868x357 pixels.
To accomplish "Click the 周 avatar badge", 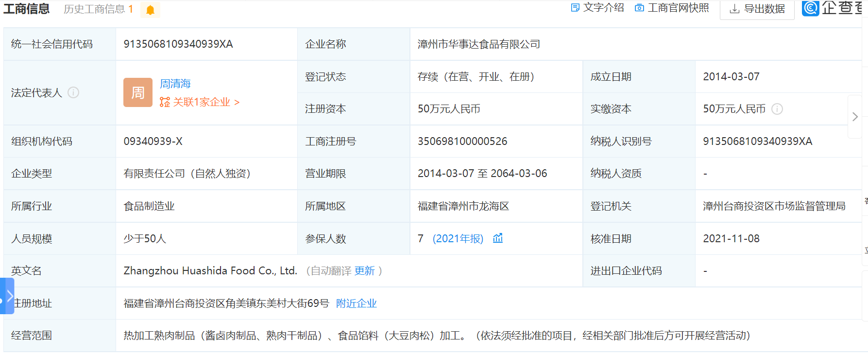I will (x=138, y=92).
